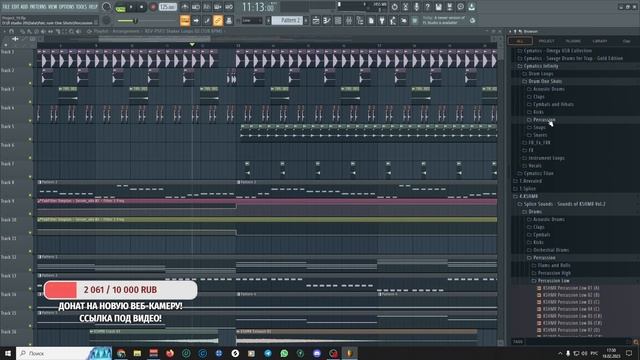Mute Track 4 with its green switch
Screen dimensions: 640x360
click(x=30, y=121)
